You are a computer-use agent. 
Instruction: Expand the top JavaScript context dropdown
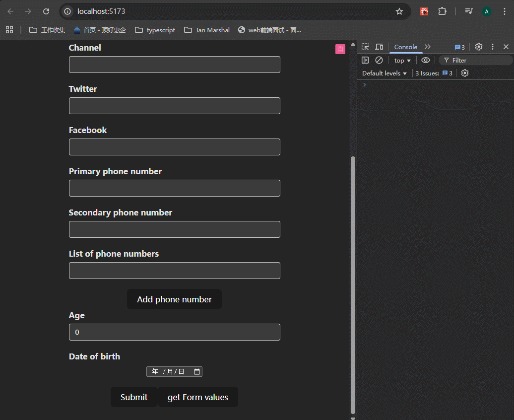402,60
